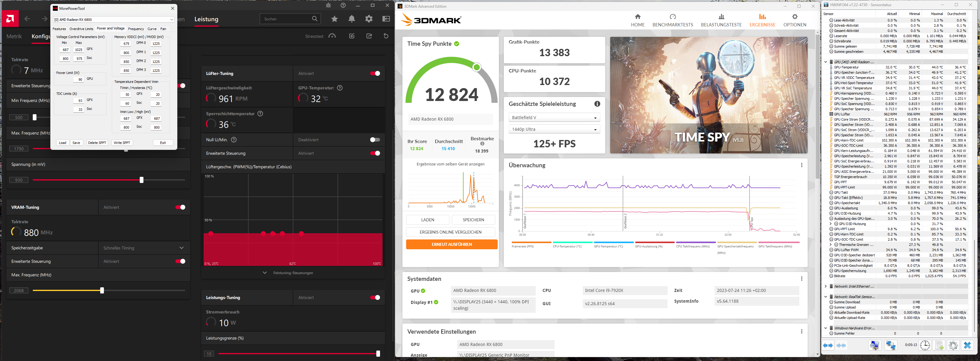Enable the Null U/Min. toggle
The height and width of the screenshot is (361, 980).
click(375, 139)
